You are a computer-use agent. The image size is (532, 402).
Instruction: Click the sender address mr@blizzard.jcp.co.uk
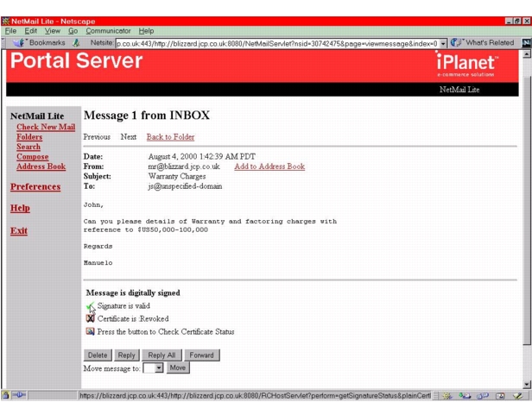coord(184,166)
